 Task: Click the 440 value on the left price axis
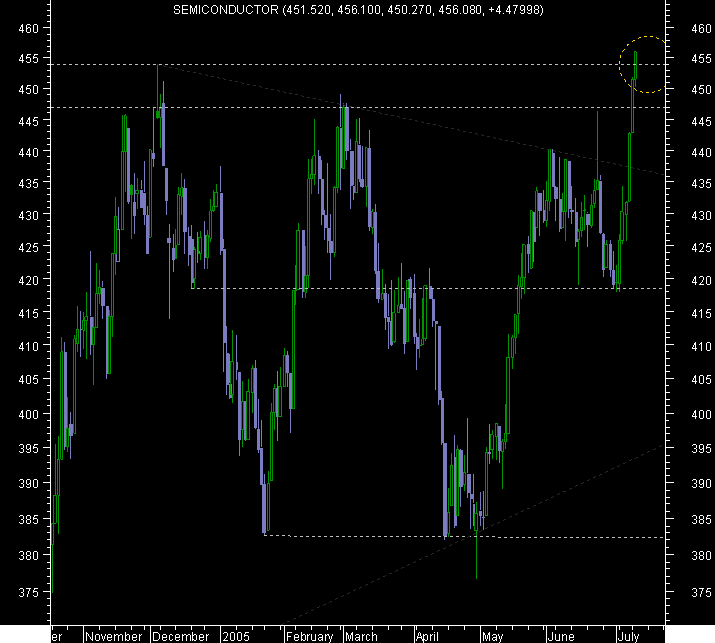(x=28, y=152)
